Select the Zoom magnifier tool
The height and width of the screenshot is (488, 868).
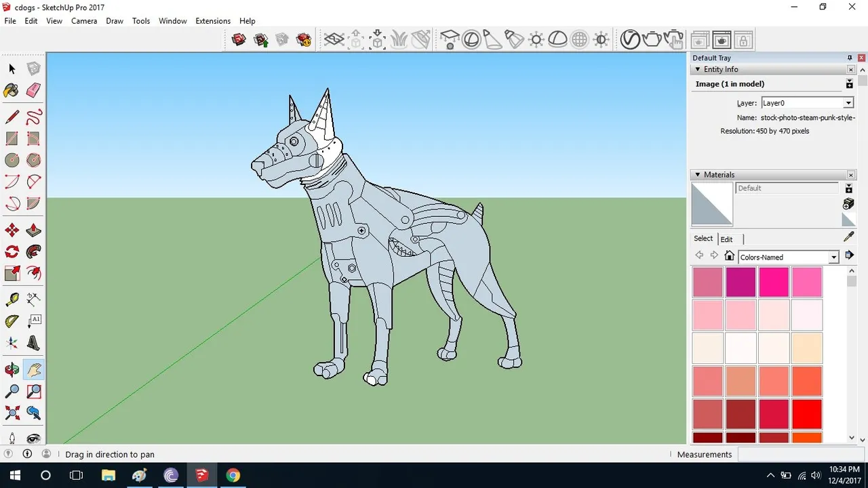point(12,391)
